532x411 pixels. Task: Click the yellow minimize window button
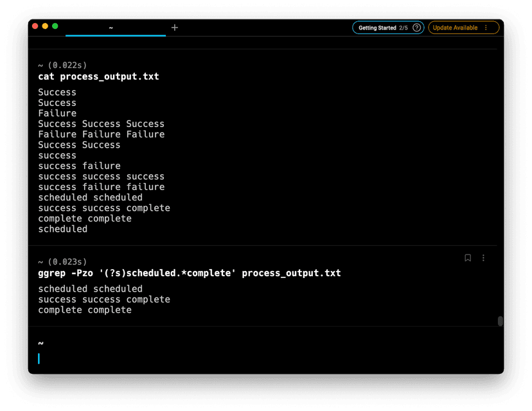point(45,26)
